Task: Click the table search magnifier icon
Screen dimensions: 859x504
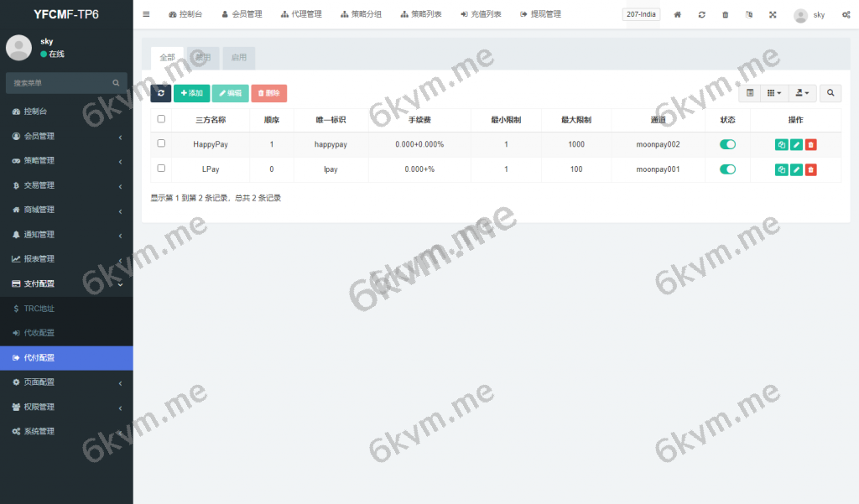Action: click(830, 93)
